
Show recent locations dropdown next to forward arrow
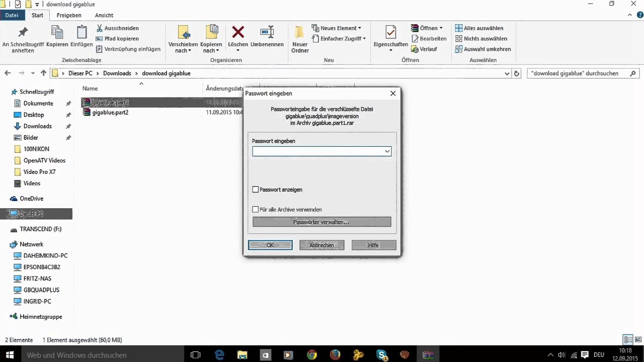(x=33, y=73)
